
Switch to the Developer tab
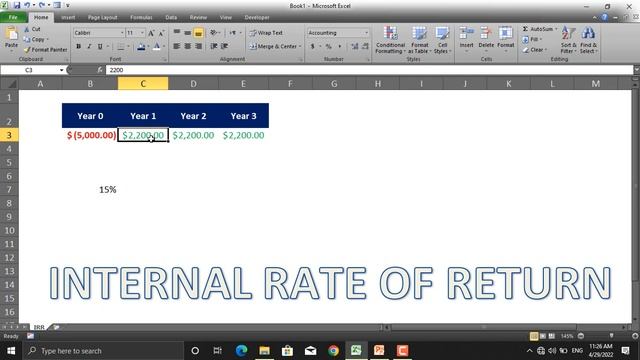point(257,18)
